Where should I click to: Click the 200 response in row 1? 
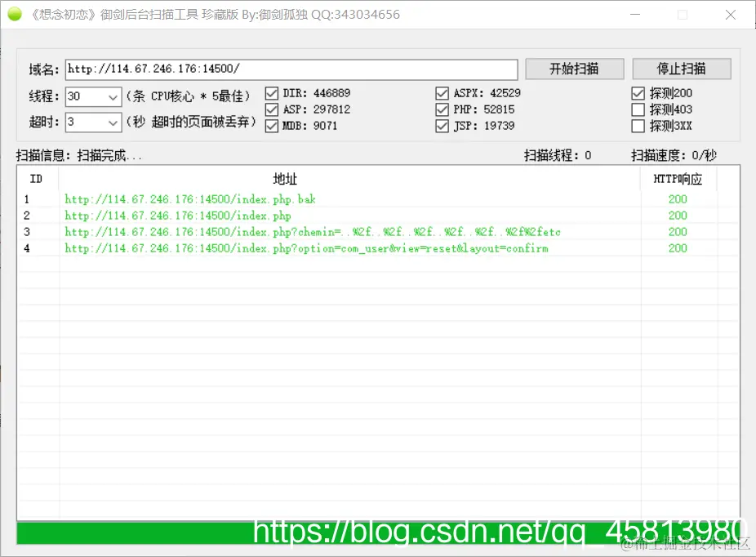click(x=678, y=199)
